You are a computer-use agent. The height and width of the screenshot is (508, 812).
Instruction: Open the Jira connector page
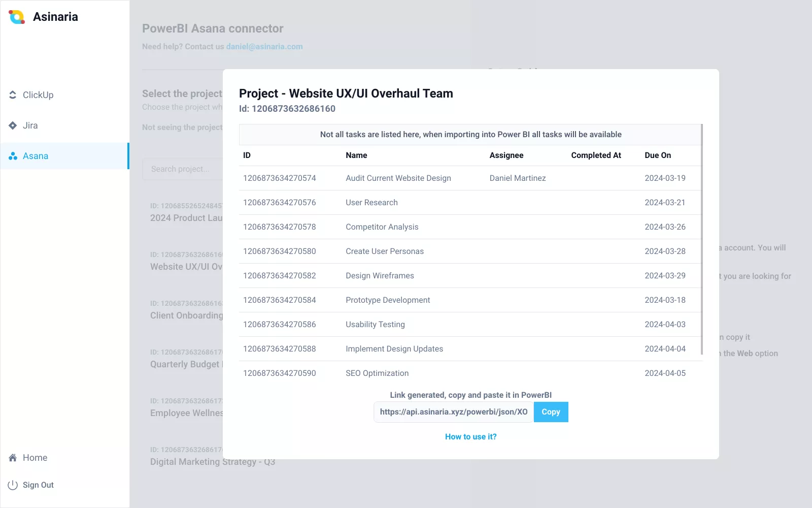pos(30,125)
